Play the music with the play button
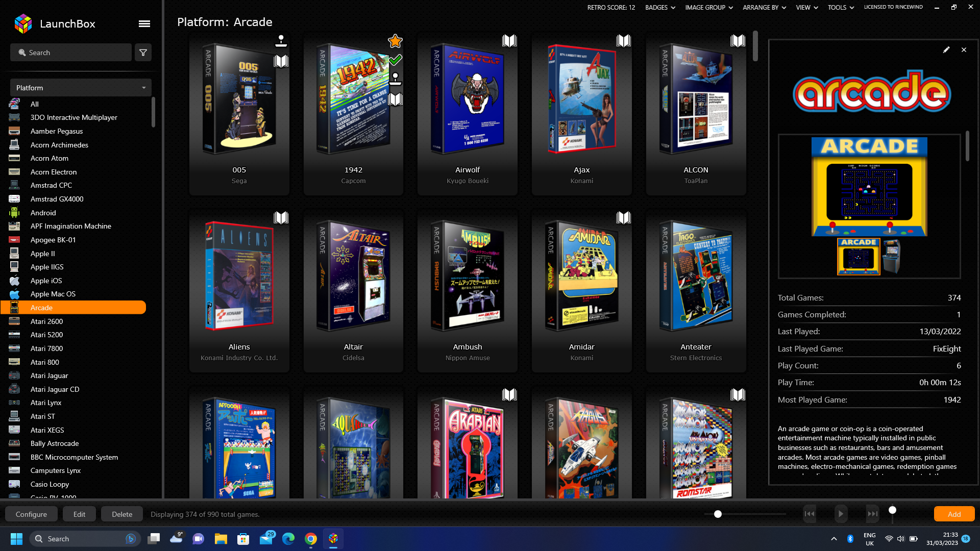Viewport: 980px width, 551px height. 841,514
